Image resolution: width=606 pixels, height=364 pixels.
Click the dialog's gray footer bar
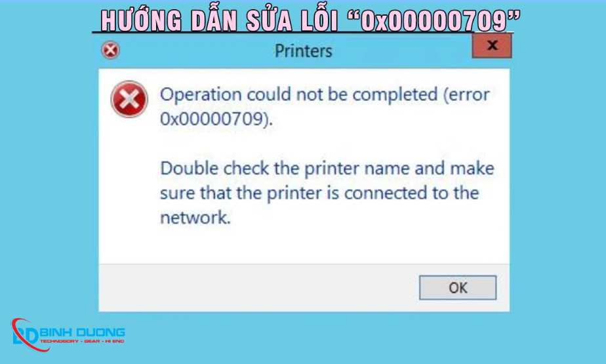[x=304, y=288]
